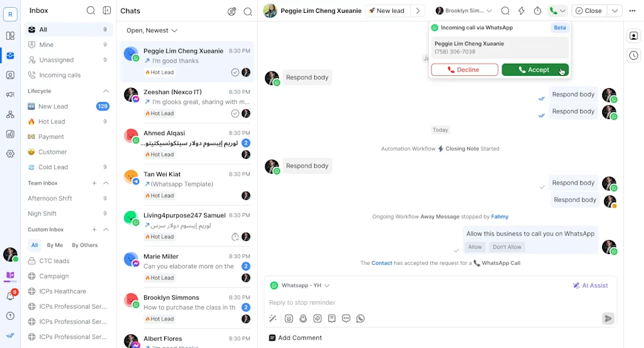Collapse the Custom Inbox section
This screenshot has width=644, height=348.
click(x=106, y=230)
